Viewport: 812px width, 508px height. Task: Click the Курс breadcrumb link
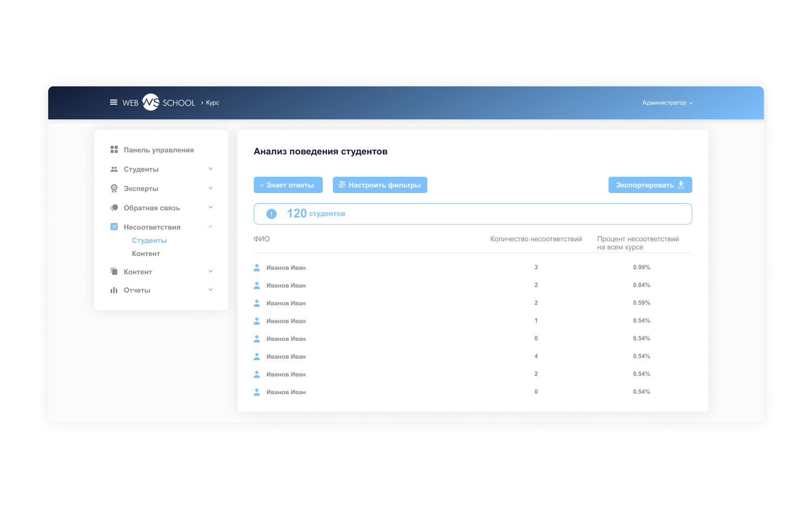click(x=213, y=103)
